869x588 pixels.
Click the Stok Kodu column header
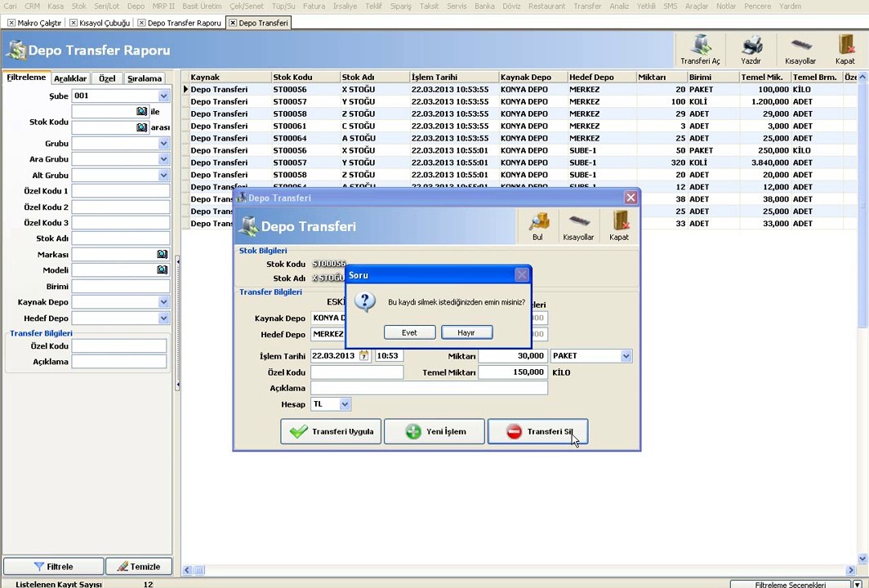[x=305, y=77]
